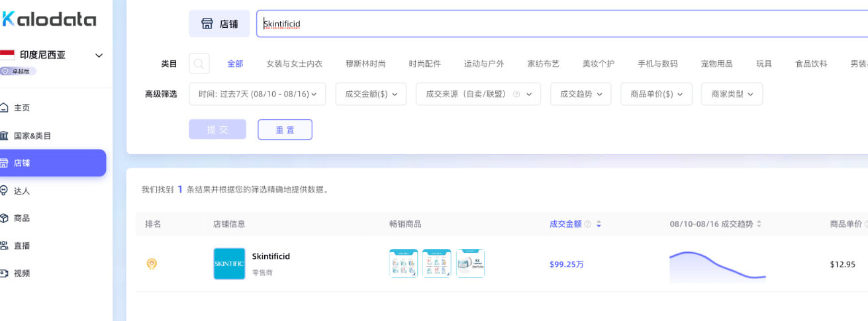Viewport: 868px width, 321px height.
Task: Click the sort arrows beside 08/10-08/16 成交趋势
Action: pyautogui.click(x=759, y=224)
